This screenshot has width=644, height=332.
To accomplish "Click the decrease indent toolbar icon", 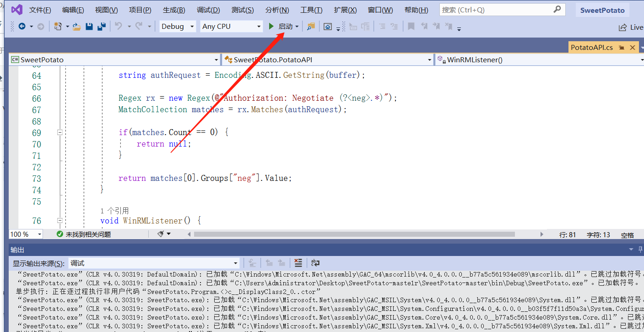I will (x=382, y=27).
